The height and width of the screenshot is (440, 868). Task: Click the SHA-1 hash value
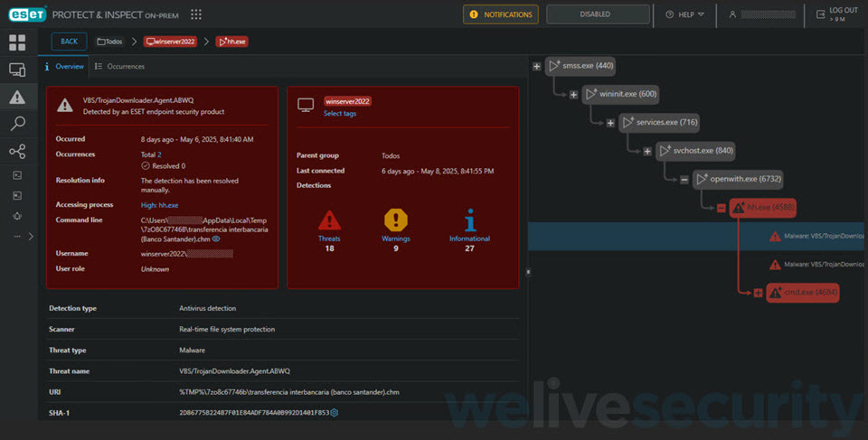point(254,413)
